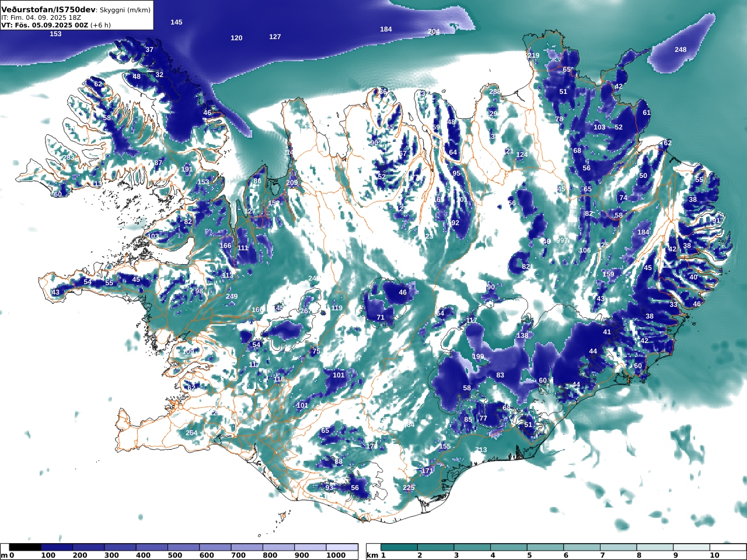Select the 200–300 m visibility legend swatch
747x560 pixels.
89,547
